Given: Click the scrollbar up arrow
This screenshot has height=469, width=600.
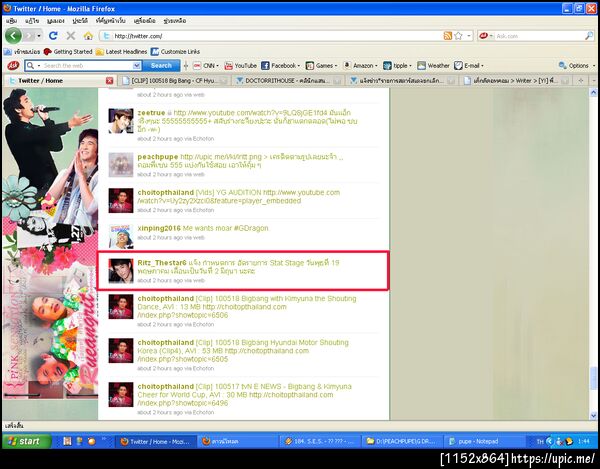Looking at the screenshot, I should 593,92.
